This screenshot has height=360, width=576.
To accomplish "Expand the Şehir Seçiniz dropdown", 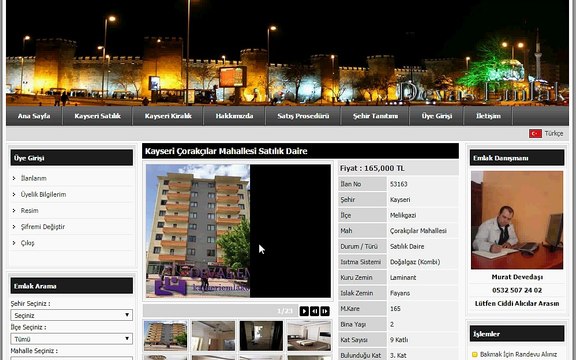I will (72, 315).
